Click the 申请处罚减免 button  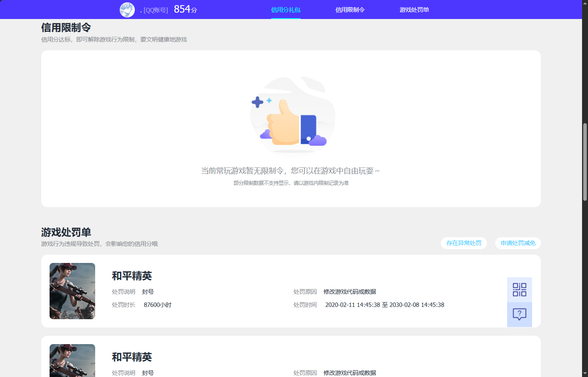click(x=518, y=243)
